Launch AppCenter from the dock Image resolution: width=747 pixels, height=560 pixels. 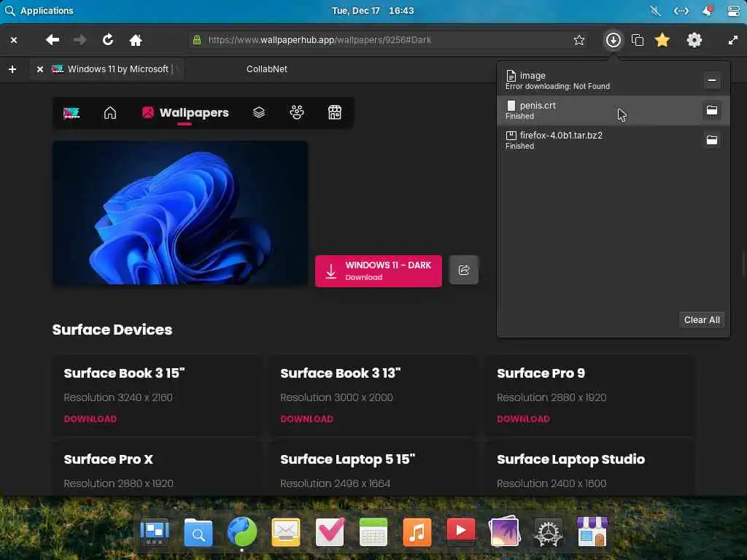click(x=592, y=532)
